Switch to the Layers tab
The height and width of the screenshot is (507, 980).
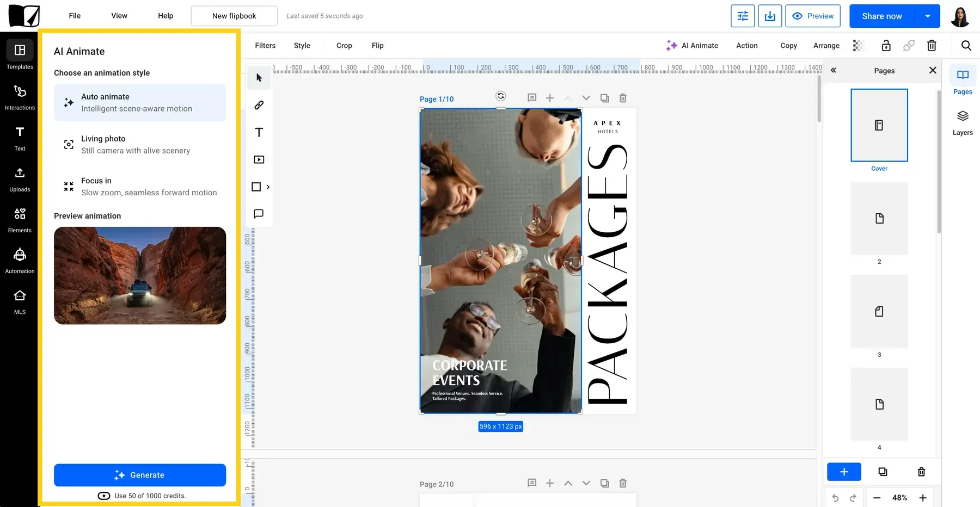[963, 123]
